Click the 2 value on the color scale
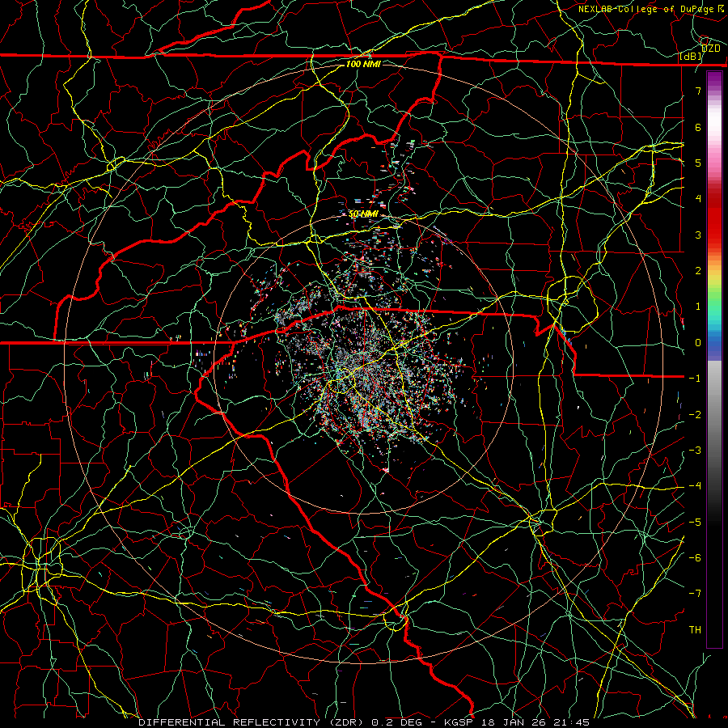The height and width of the screenshot is (728, 728). pyautogui.click(x=698, y=271)
